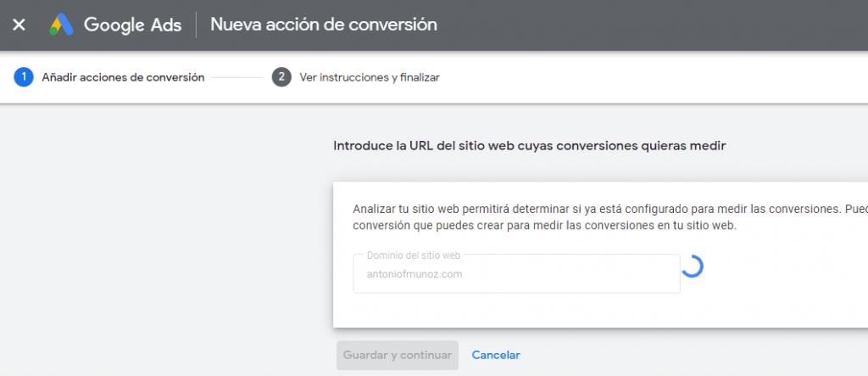The image size is (868, 376).
Task: Click the blue loading spinner
Action: click(x=692, y=267)
